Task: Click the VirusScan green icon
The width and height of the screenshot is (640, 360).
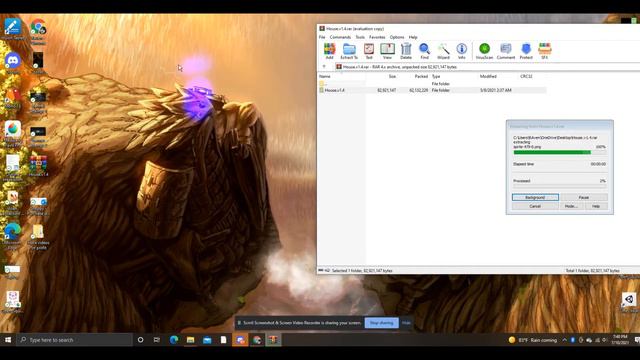Action: (x=484, y=51)
